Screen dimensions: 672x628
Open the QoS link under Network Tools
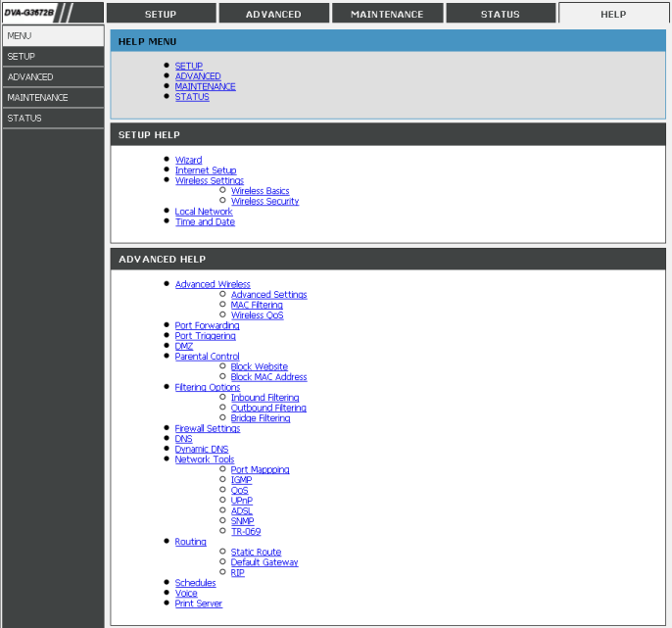(240, 490)
